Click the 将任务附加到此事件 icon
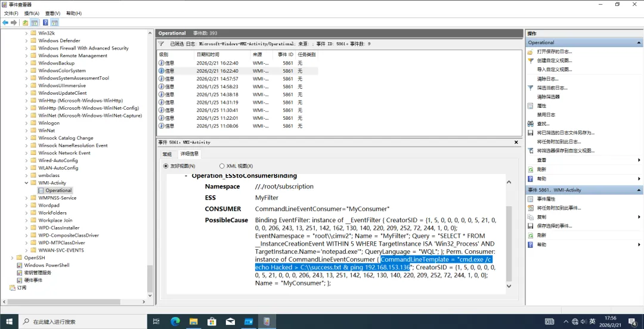Viewport: 644px width, 329px height. [x=531, y=208]
